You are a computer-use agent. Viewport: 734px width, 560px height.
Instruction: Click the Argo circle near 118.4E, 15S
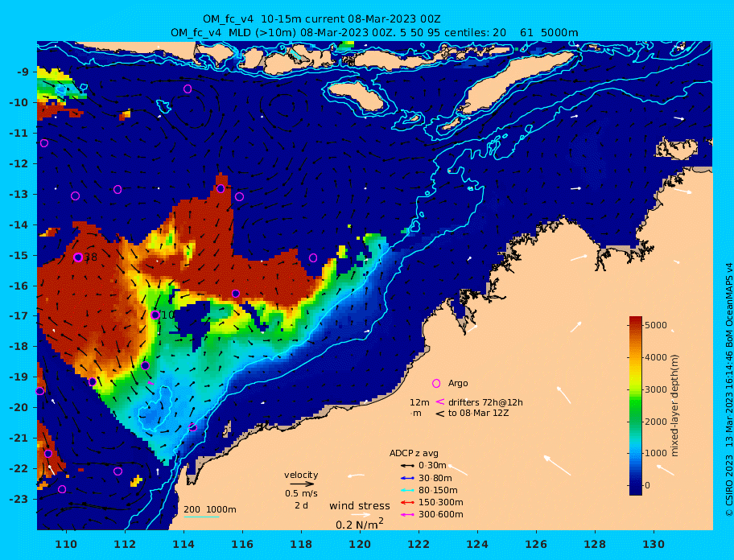click(313, 257)
